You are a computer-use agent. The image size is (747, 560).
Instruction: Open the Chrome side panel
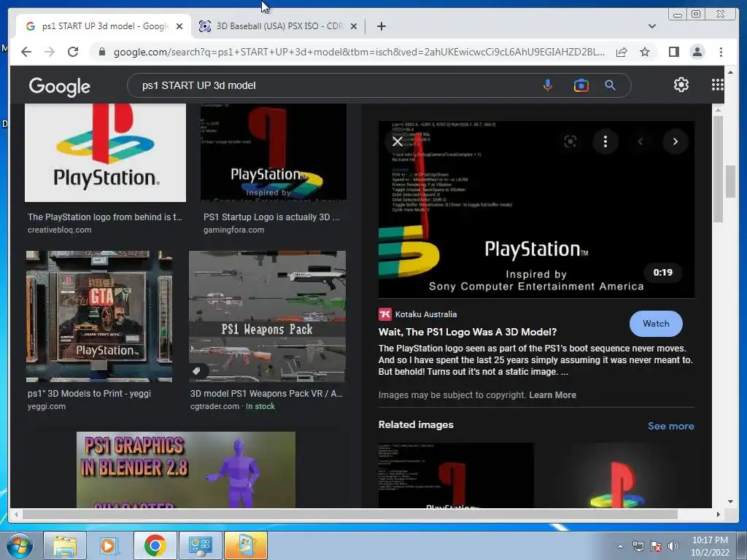[x=673, y=52]
